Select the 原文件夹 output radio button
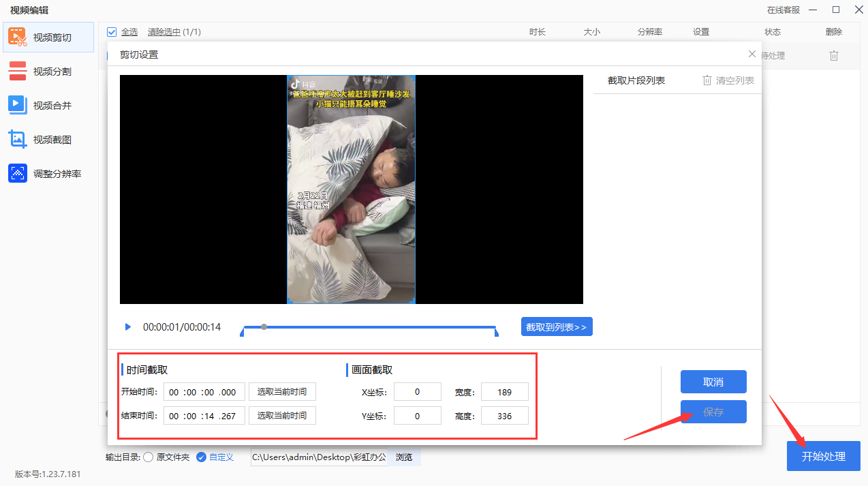Image resolution: width=868 pixels, height=486 pixels. (x=148, y=457)
